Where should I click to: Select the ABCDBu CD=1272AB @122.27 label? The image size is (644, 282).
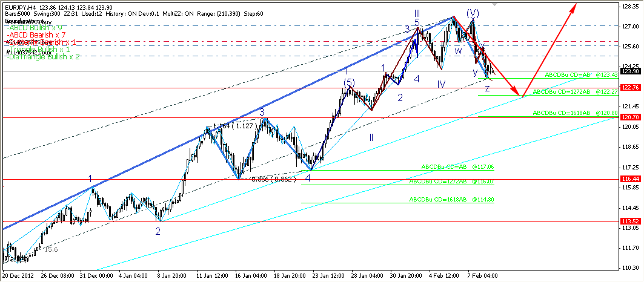click(574, 92)
